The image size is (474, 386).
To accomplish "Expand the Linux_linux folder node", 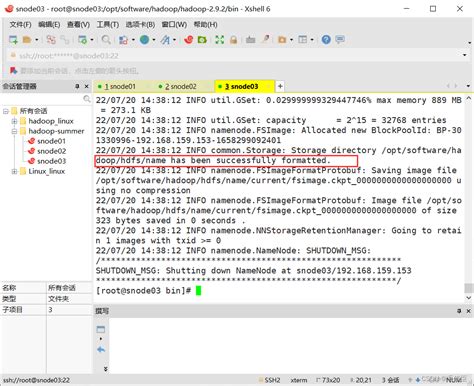I will (14, 171).
